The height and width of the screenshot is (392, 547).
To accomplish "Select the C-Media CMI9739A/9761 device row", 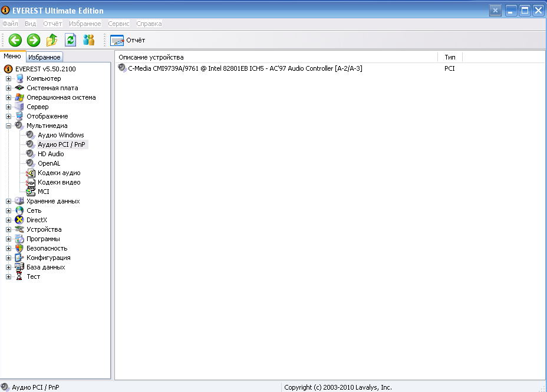I will tap(245, 68).
